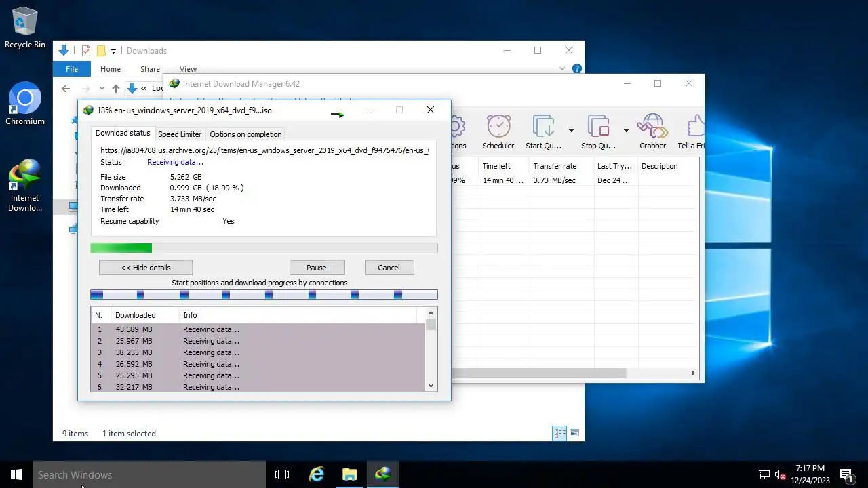This screenshot has height=488, width=868.
Task: Click the connections list scroll-down arrow
Action: [x=431, y=386]
